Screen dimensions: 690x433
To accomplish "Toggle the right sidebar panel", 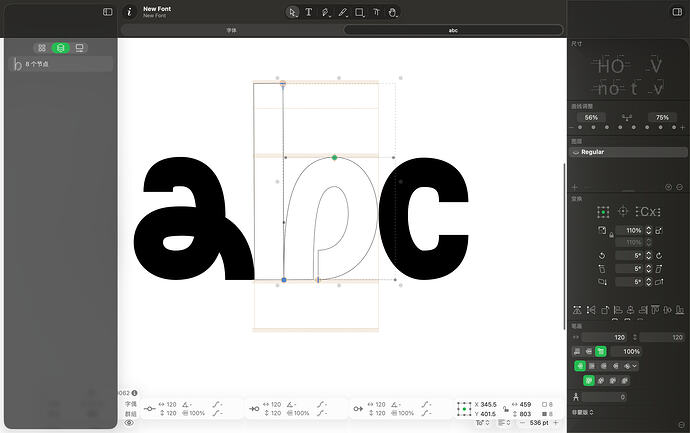I will [677, 12].
